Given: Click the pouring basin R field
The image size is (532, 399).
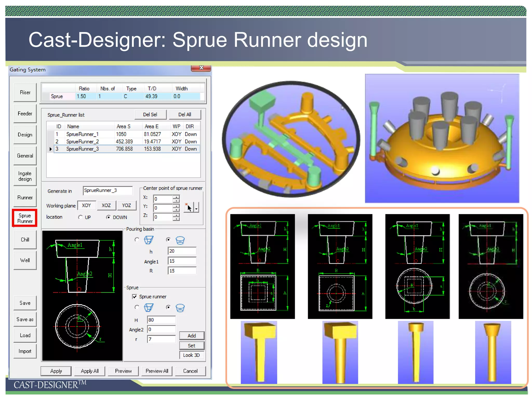Looking at the screenshot, I should pyautogui.click(x=182, y=271).
